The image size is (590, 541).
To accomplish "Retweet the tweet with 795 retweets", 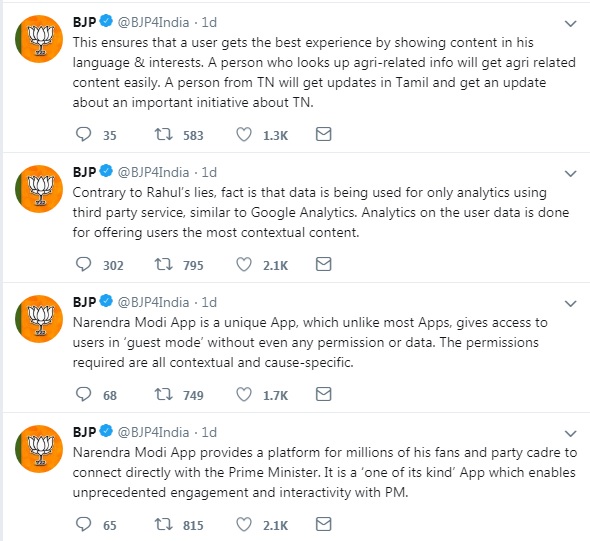I will (x=164, y=264).
